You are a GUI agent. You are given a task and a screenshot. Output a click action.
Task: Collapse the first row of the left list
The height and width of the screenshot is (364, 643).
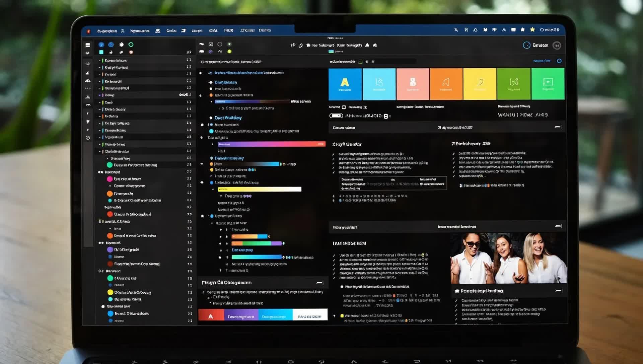click(99, 61)
